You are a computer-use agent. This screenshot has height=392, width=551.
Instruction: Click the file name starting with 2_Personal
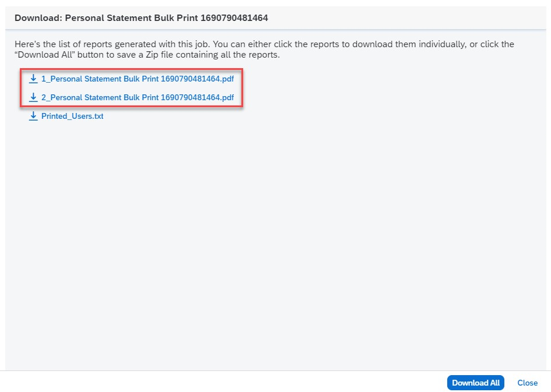[138, 97]
